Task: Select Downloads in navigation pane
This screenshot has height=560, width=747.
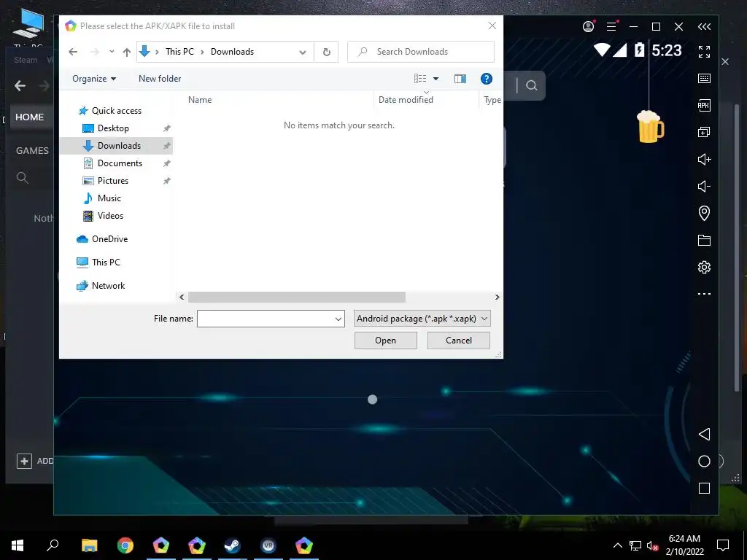Action: 116,146
